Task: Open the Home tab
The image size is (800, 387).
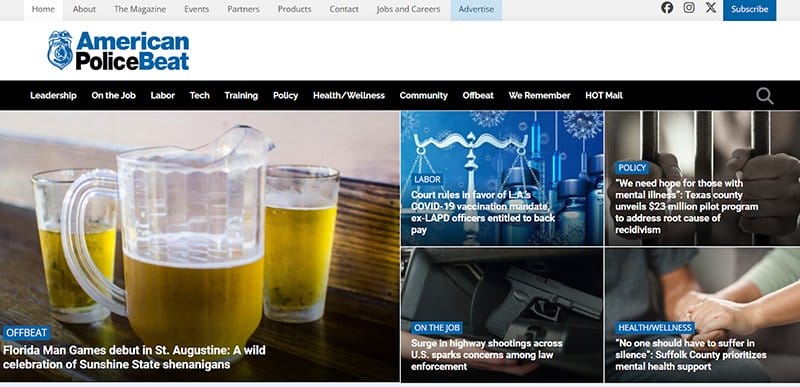Action: [43, 9]
